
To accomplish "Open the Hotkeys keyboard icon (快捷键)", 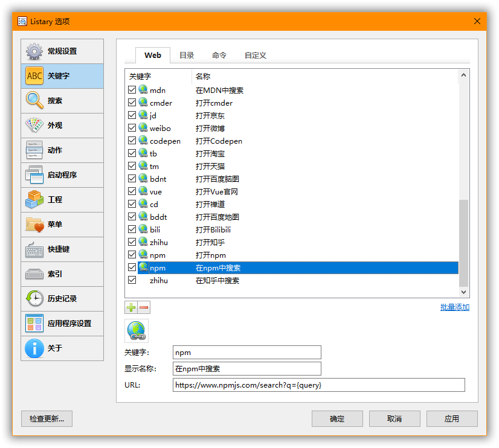I will pyautogui.click(x=34, y=249).
